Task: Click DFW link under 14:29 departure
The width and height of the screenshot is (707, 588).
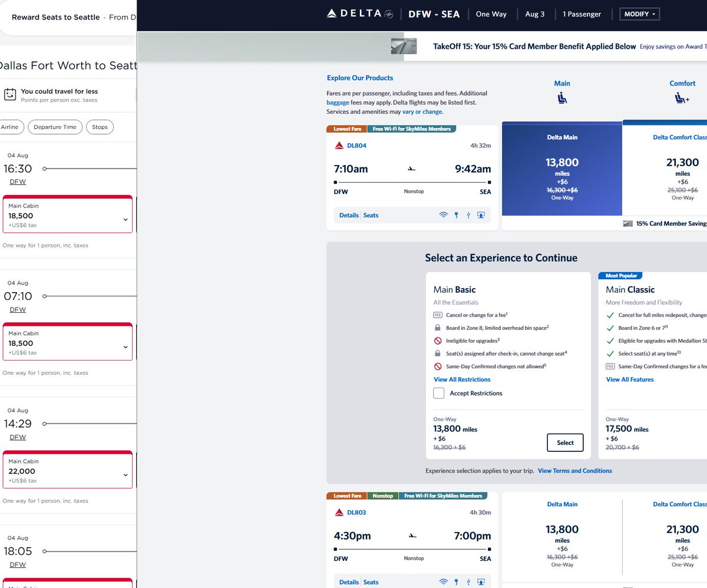Action: click(18, 437)
